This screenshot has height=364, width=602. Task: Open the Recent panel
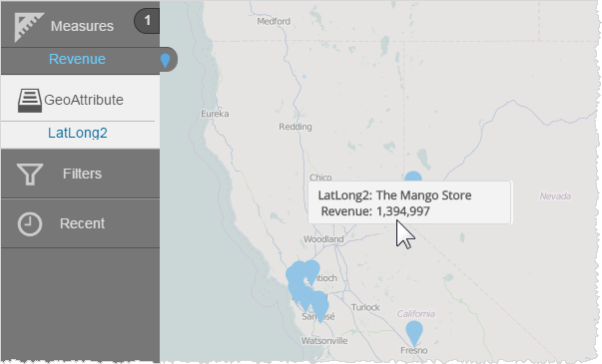pyautogui.click(x=80, y=223)
